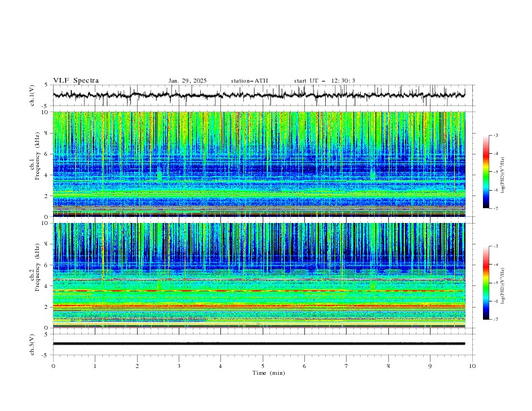Click the "ch.3(V)" waveform axis label

tap(32, 345)
